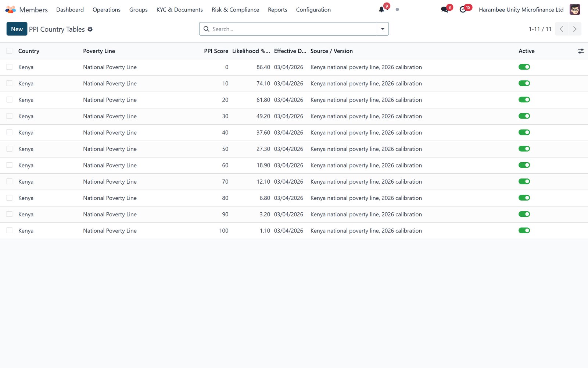Open the Risk & Compliance menu
The height and width of the screenshot is (368, 588).
coord(235,10)
